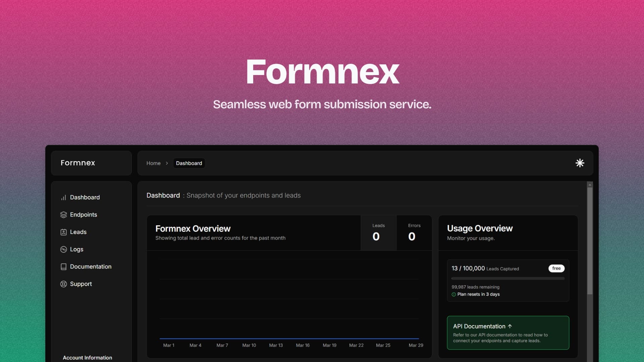Click the info icon beside plan reset notice
644x362 pixels.
click(454, 294)
